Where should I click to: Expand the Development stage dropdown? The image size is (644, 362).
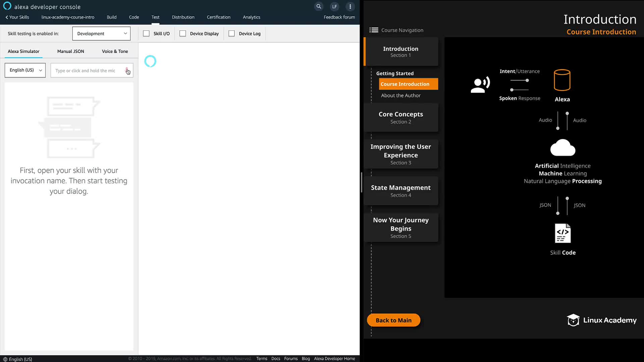coord(101,34)
